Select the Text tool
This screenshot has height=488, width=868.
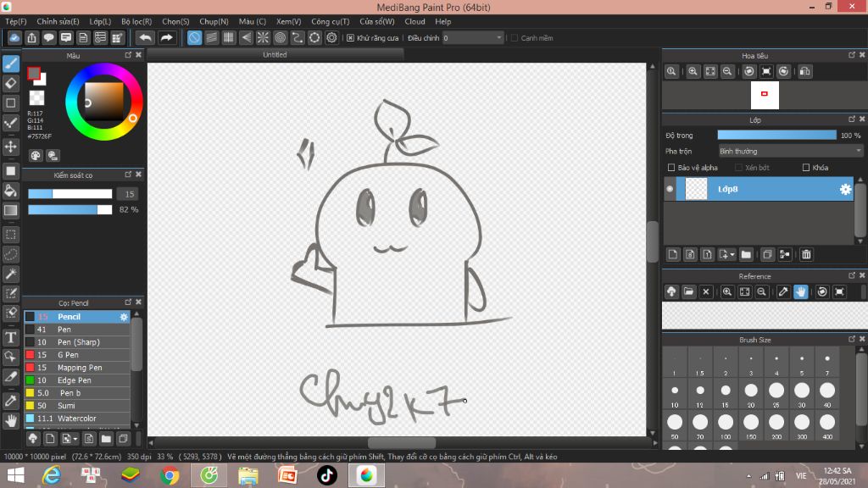[x=10, y=337]
